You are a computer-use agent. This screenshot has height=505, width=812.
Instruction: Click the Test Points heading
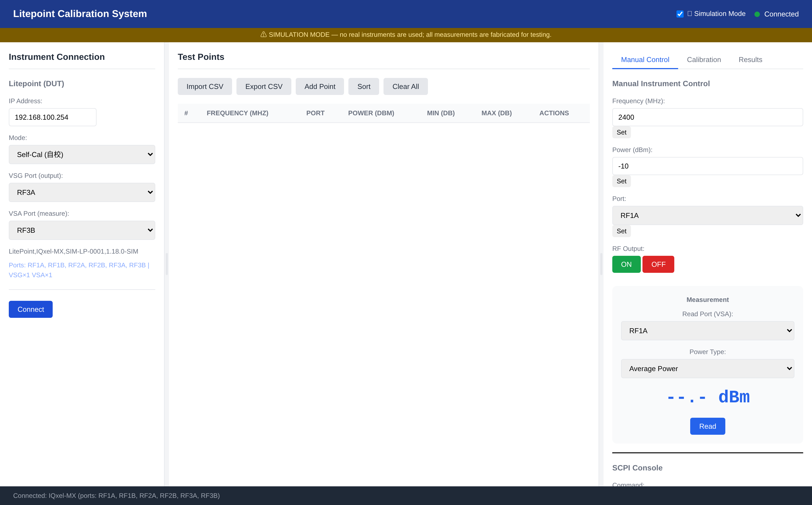[x=201, y=57]
